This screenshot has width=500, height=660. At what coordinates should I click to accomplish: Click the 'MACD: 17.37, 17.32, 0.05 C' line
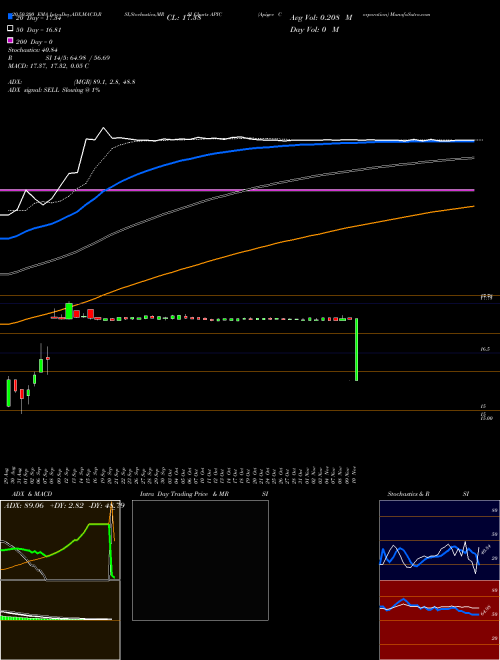coord(48,66)
